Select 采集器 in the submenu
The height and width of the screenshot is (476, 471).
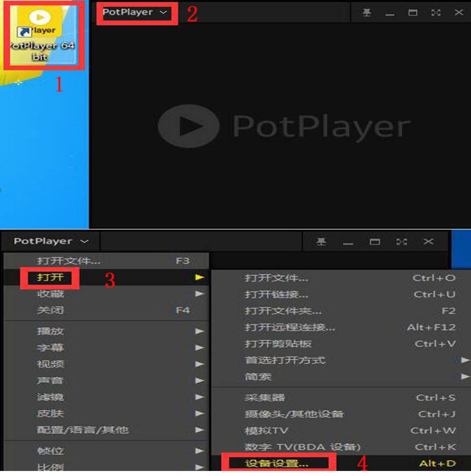click(x=341, y=398)
